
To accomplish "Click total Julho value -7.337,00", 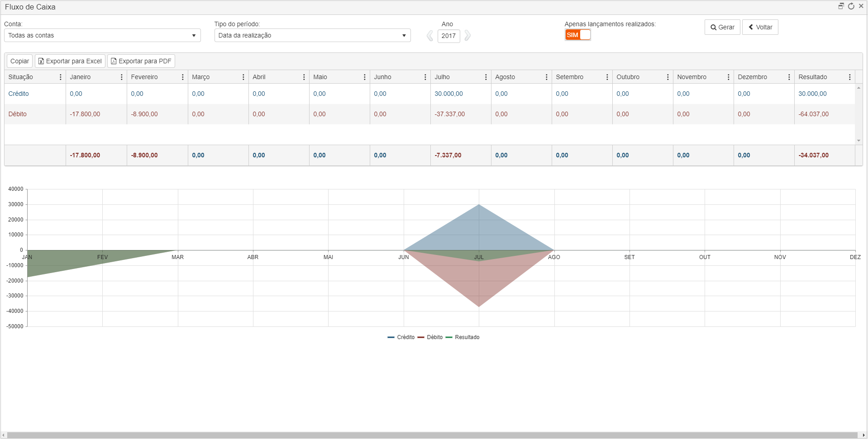I will pyautogui.click(x=448, y=156).
